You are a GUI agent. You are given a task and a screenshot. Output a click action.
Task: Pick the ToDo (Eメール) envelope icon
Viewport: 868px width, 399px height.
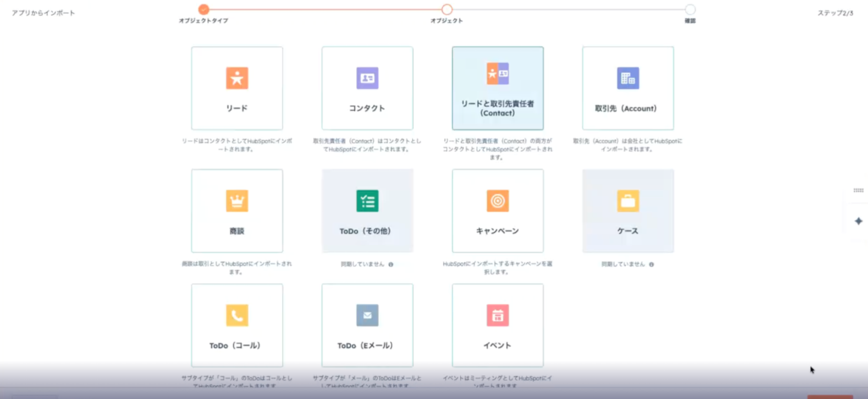(367, 315)
